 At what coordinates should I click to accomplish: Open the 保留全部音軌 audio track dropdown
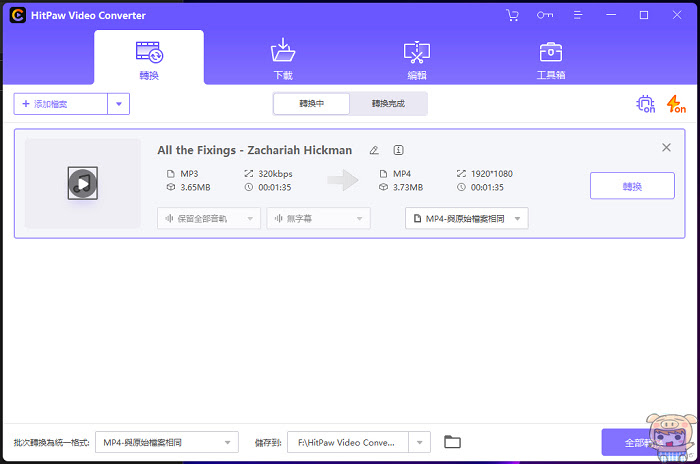tap(208, 218)
